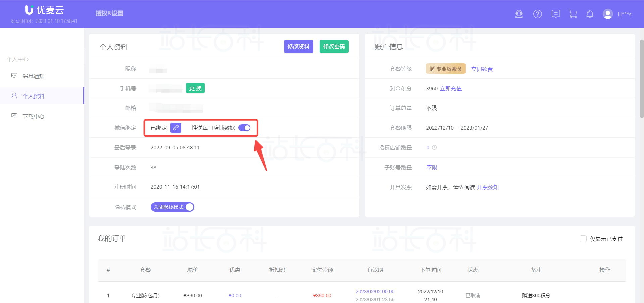Select 下载中心 in the sidebar
Viewport: 644px width, 303px height.
(x=33, y=116)
